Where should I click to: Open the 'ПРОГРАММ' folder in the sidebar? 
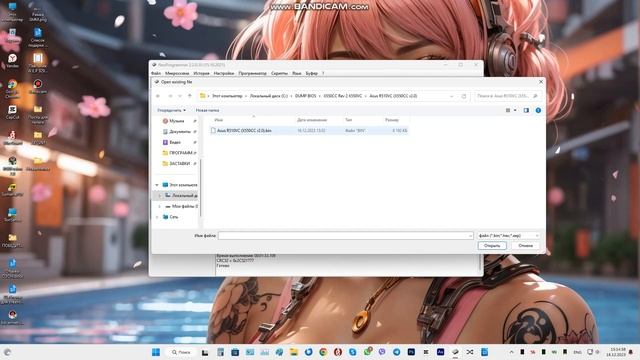tap(180, 153)
